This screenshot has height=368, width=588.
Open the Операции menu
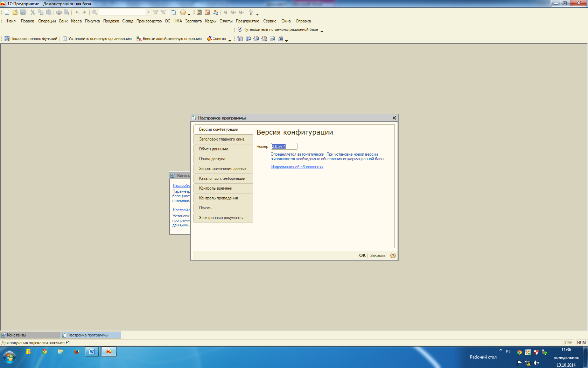47,21
